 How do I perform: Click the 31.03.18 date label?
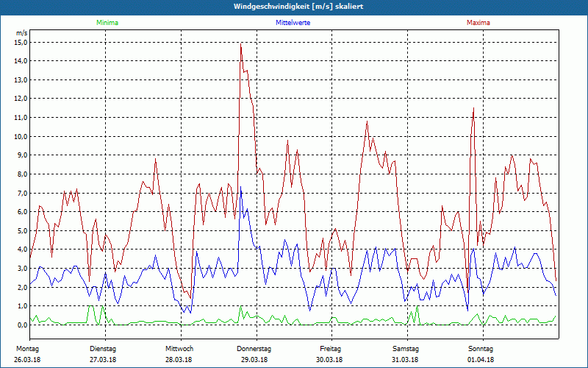(x=405, y=360)
